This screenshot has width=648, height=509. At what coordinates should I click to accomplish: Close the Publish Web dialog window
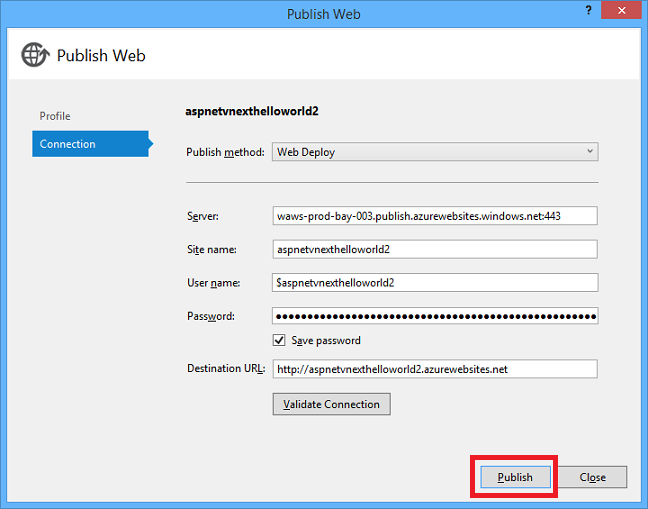(621, 11)
